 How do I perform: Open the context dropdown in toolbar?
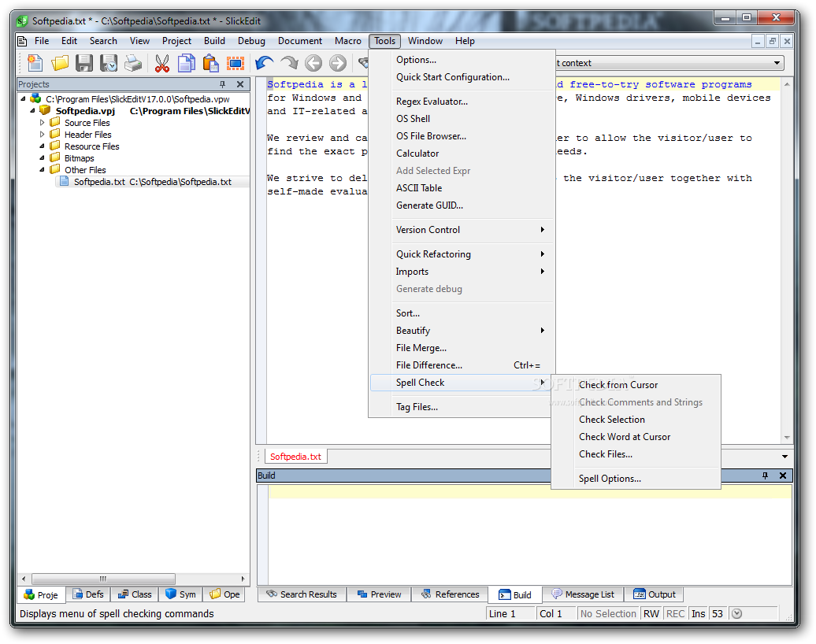pos(777,63)
